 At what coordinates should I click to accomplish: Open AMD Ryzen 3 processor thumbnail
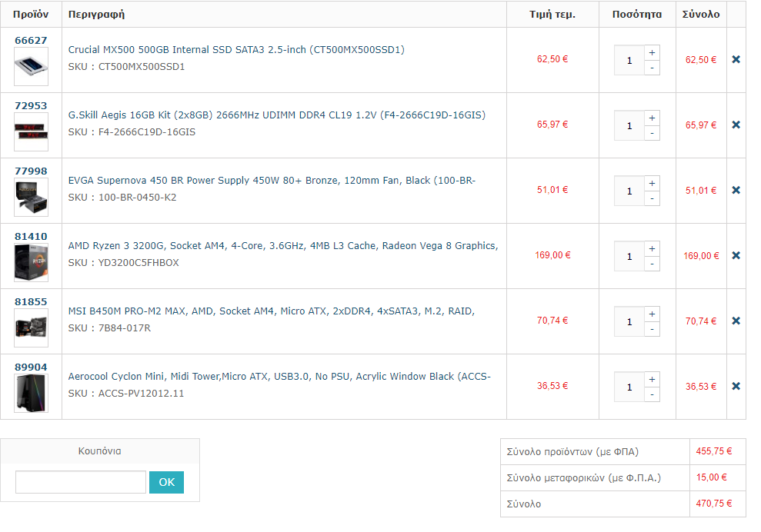tap(31, 262)
